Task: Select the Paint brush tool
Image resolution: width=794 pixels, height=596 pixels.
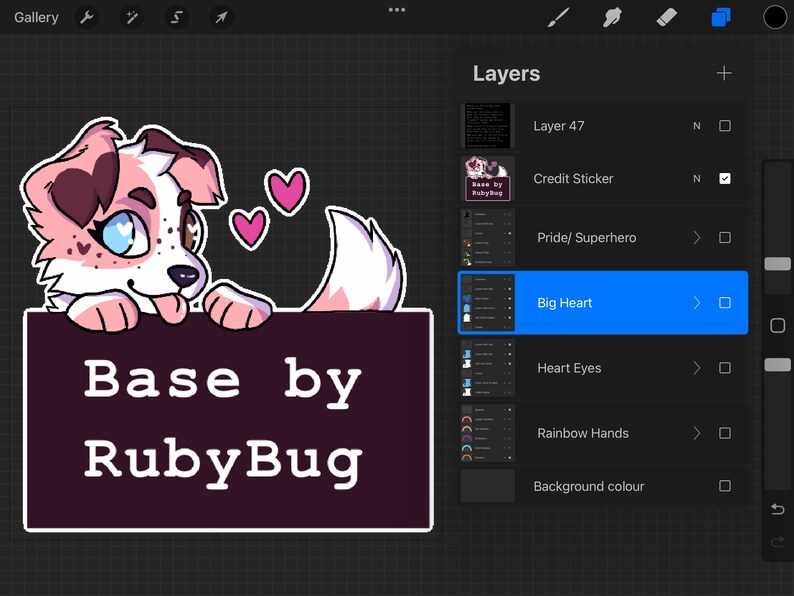Action: pos(559,18)
